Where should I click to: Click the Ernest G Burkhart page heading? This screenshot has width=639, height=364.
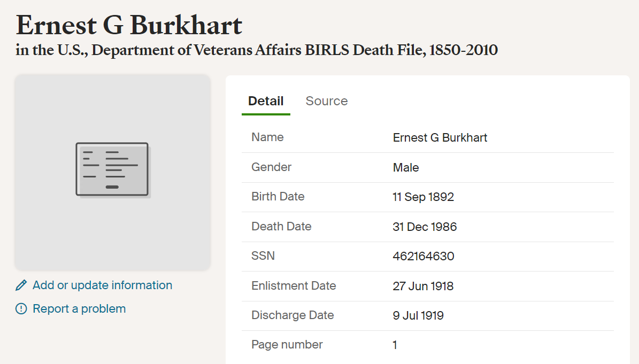point(129,25)
